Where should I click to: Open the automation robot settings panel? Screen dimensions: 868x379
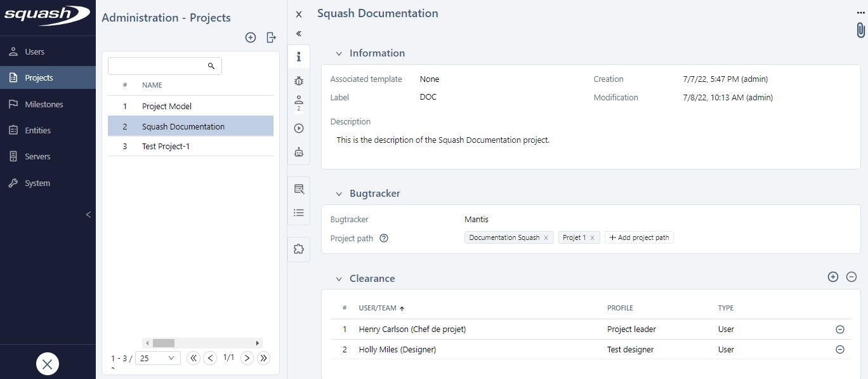[299, 152]
